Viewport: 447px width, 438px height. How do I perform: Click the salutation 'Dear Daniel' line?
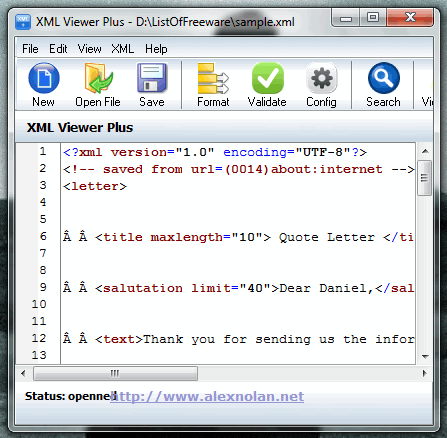239,288
